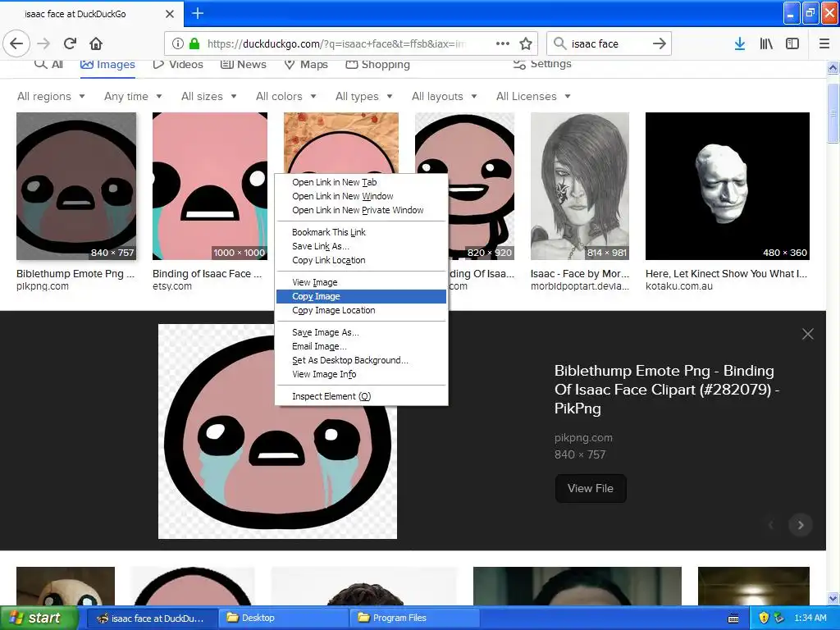The height and width of the screenshot is (630, 840).
Task: Select Copy Image Location
Action: 361,310
